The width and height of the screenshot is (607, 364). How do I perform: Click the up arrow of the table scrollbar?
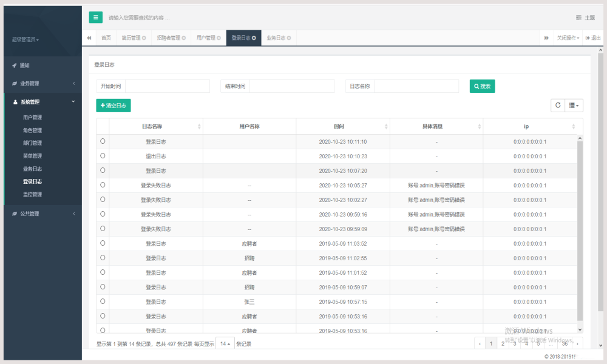coord(580,138)
